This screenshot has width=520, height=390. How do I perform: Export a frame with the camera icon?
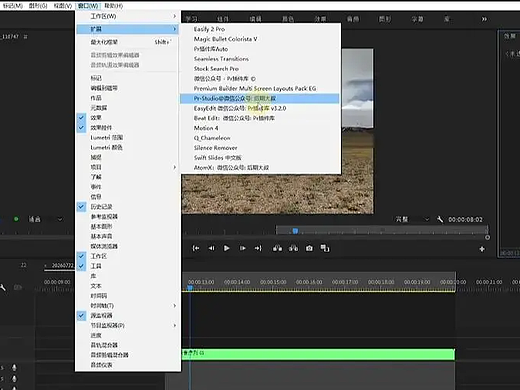(x=309, y=248)
